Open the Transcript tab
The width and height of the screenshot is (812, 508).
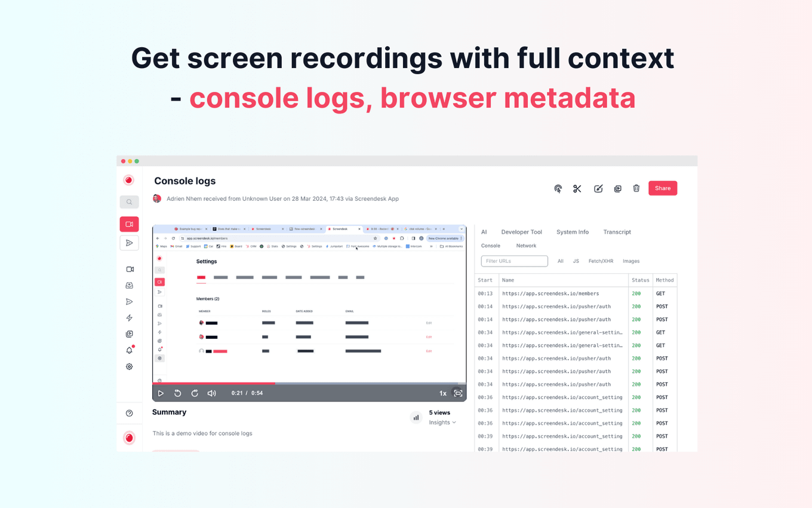click(617, 232)
